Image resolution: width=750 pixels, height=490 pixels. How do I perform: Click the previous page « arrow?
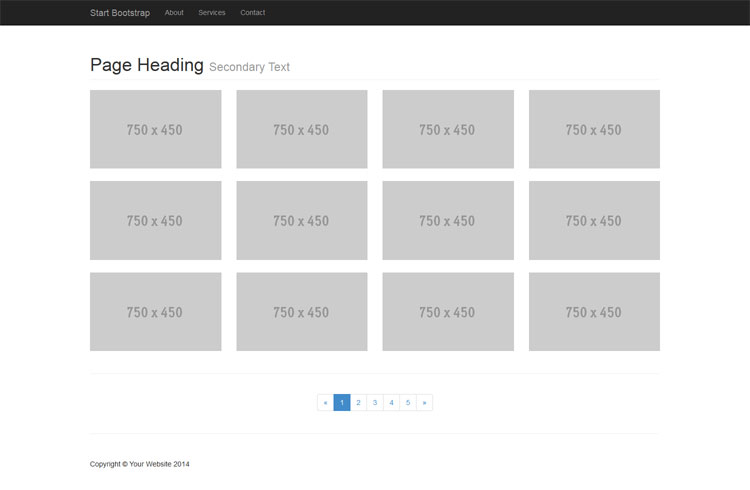pyautogui.click(x=325, y=403)
